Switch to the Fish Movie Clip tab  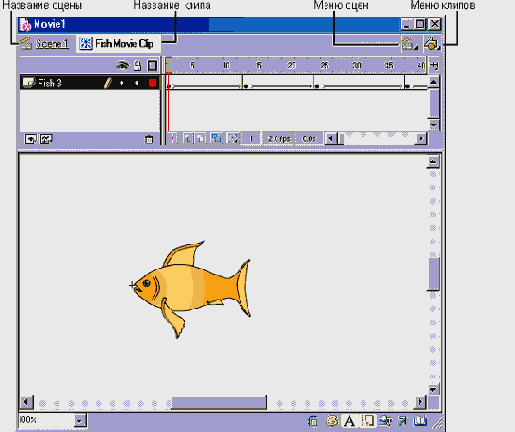117,44
